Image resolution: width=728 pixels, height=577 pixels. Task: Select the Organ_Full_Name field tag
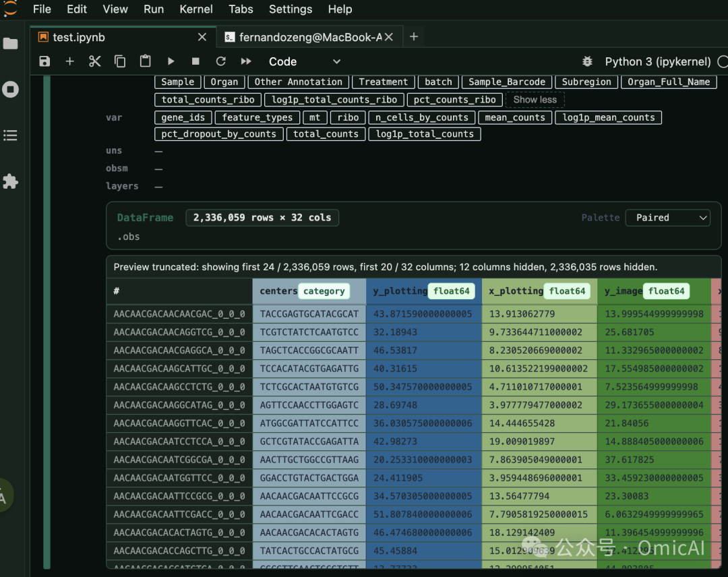click(x=669, y=82)
